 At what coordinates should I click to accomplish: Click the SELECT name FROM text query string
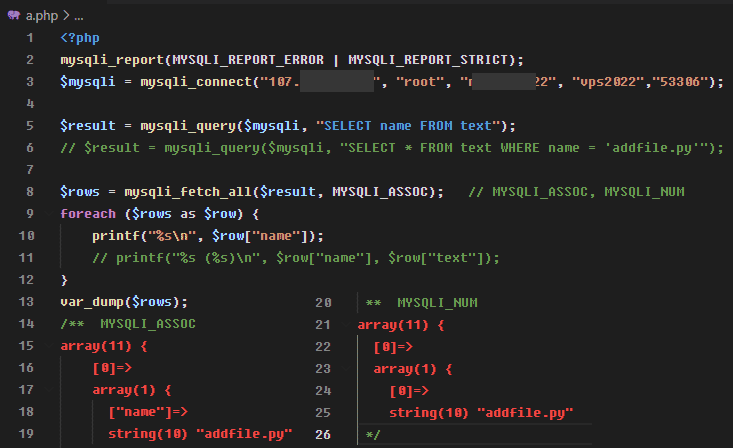tap(408, 126)
